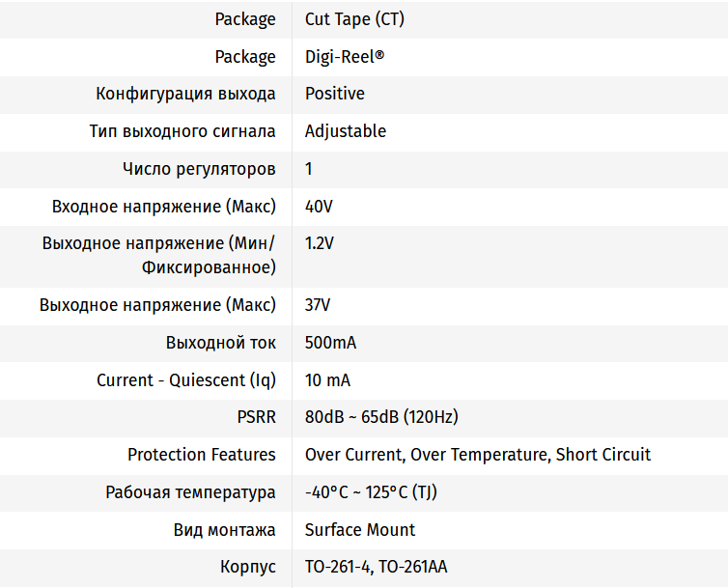Image resolution: width=728 pixels, height=588 pixels.
Task: Click the -40°C ~ 125°C (TJ) value
Action: click(x=371, y=492)
